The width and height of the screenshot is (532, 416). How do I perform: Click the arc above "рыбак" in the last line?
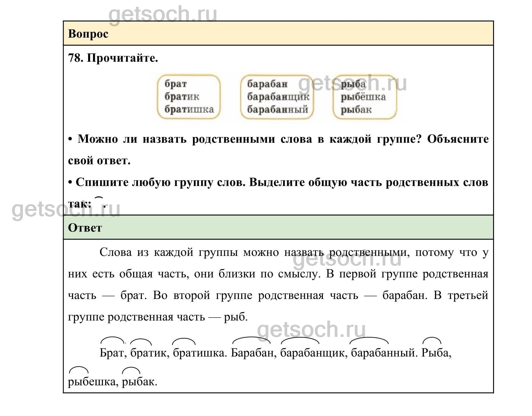coord(131,370)
